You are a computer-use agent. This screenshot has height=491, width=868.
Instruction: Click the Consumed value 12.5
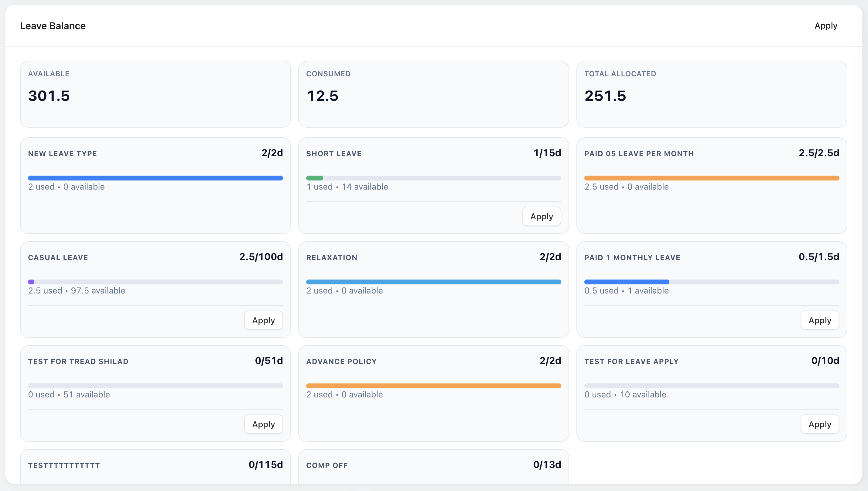point(322,96)
